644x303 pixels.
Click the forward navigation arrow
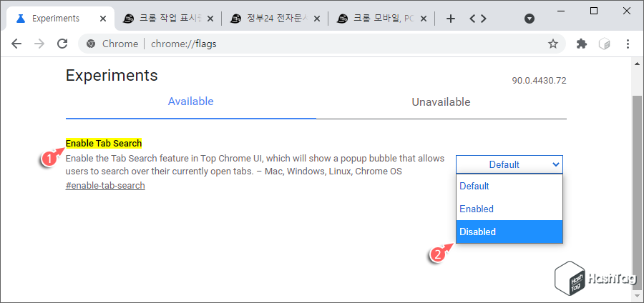(39, 44)
